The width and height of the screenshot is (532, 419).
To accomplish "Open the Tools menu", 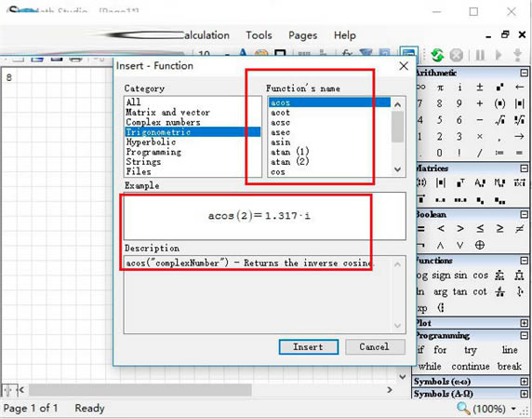I will pyautogui.click(x=259, y=35).
